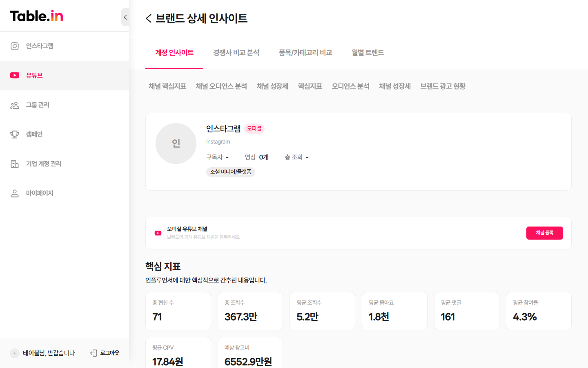The image size is (588, 368).
Task: Select the 품목/카테고리 비교 tab
Action: tap(305, 52)
